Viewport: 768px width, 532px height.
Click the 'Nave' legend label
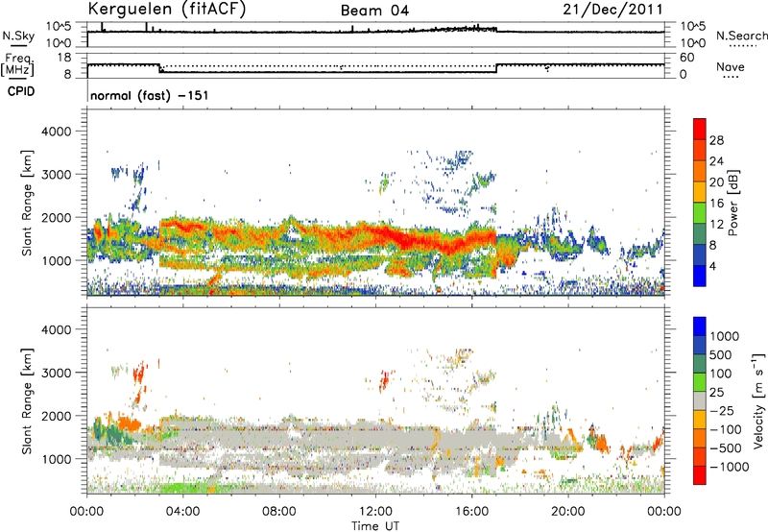click(731, 66)
